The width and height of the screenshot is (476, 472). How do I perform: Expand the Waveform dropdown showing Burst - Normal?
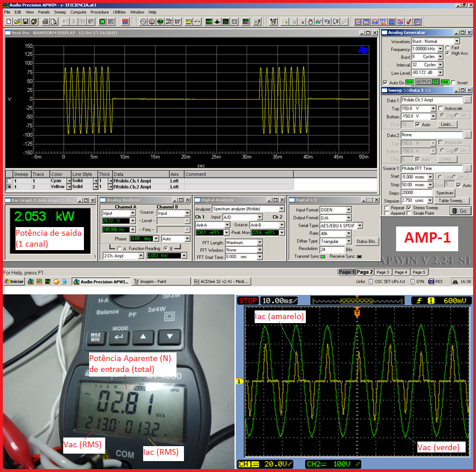tap(457, 41)
